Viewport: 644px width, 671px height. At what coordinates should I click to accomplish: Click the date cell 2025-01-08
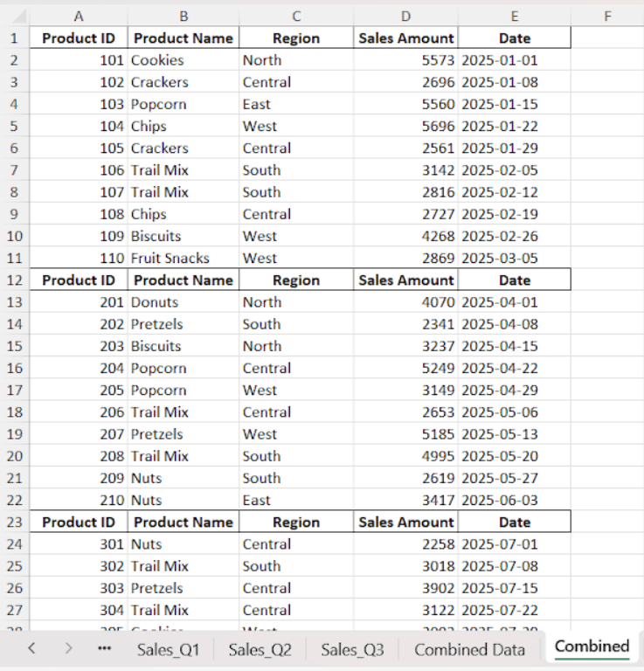[x=515, y=82]
